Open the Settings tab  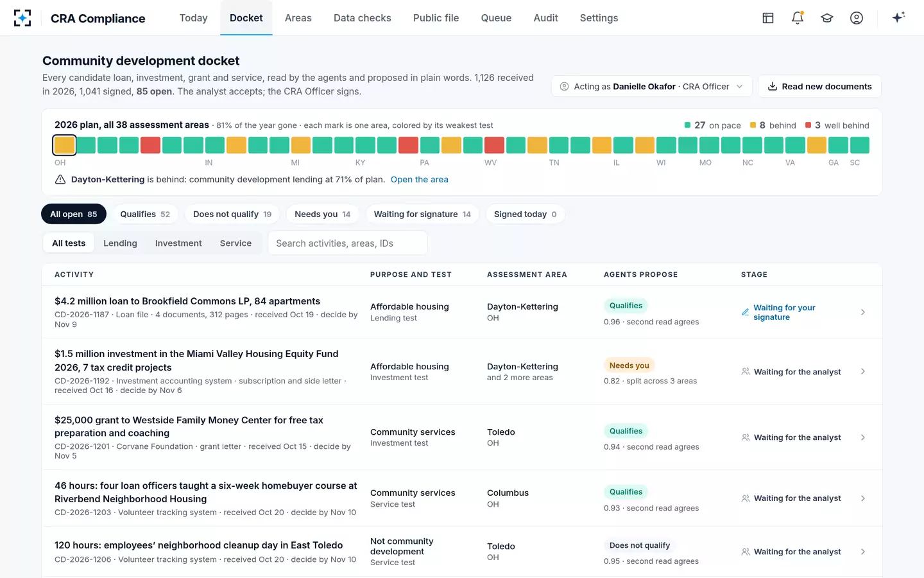(599, 18)
